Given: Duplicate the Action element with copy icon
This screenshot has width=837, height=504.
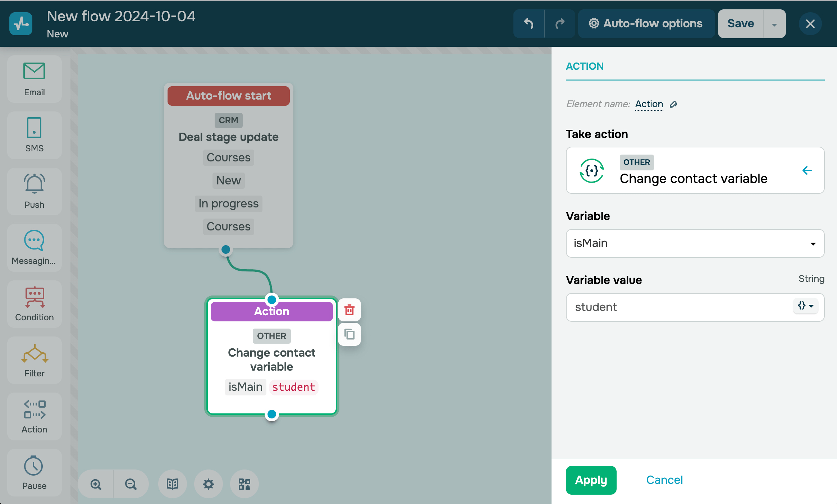Looking at the screenshot, I should (349, 334).
